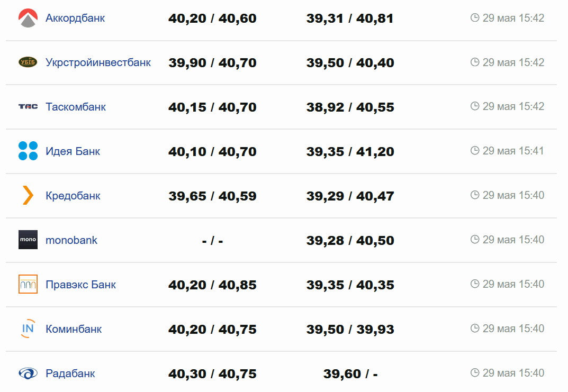Open the Коминбанк bank link
The height and width of the screenshot is (392, 568).
coord(74,329)
